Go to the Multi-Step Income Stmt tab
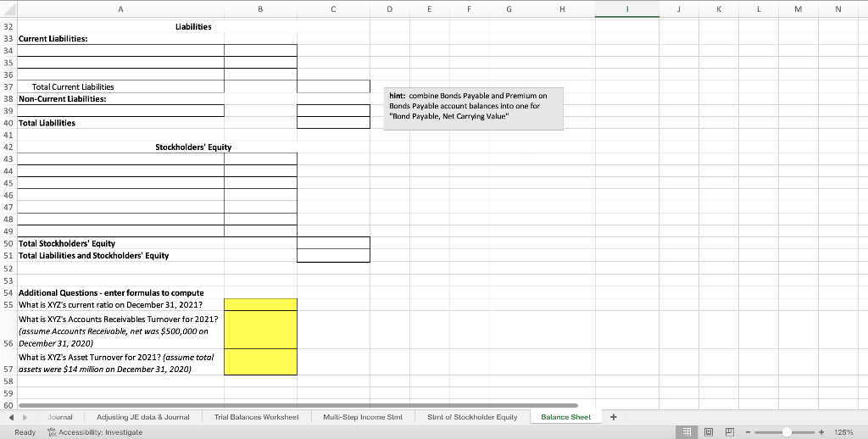The image size is (868, 439). click(363, 417)
